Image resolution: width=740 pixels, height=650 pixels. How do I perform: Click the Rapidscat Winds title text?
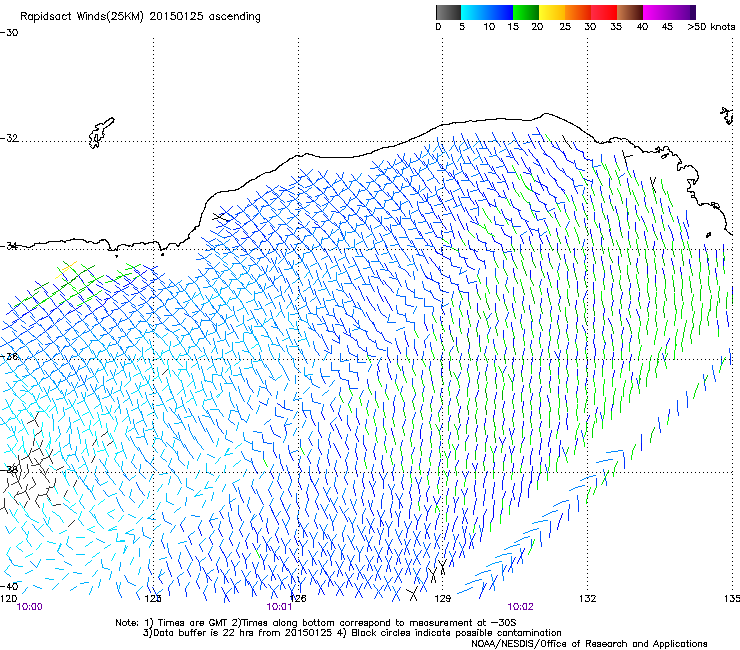tap(140, 16)
